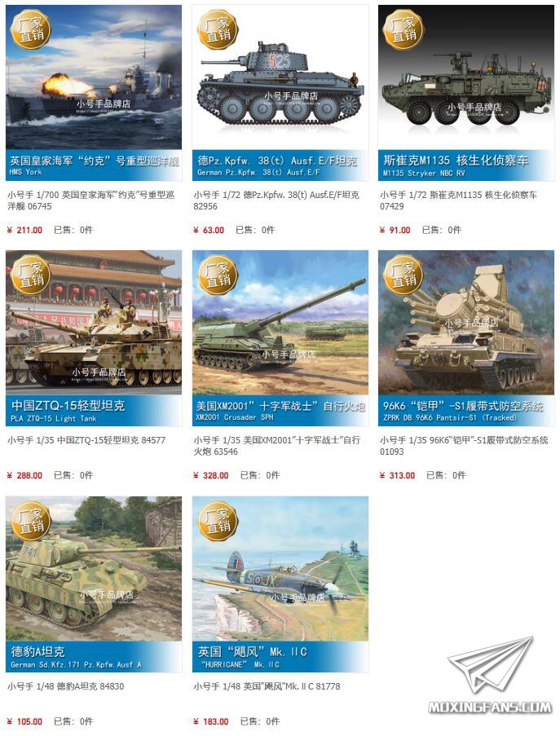This screenshot has width=560, height=736.
Task: Click the gold 厂家直销 badge on Stryker item
Action: 403,30
